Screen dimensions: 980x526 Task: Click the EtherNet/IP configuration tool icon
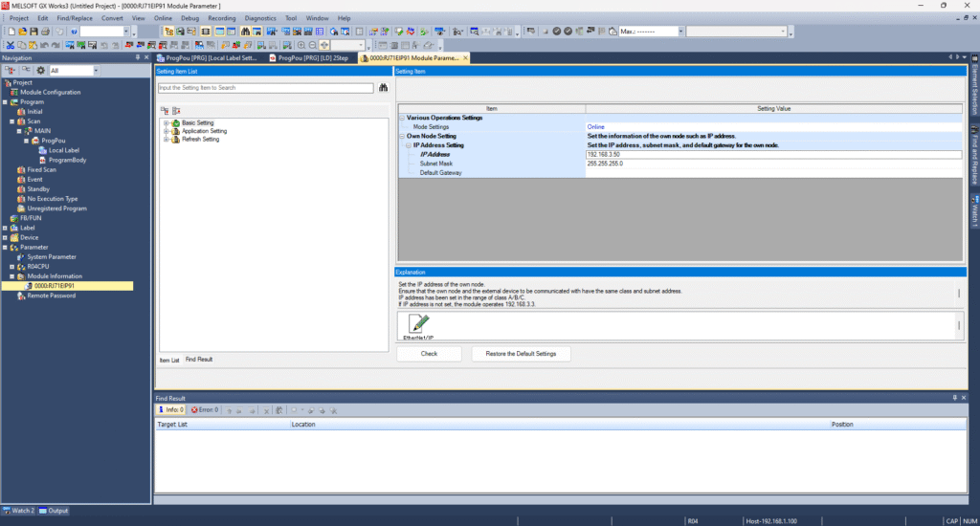click(418, 325)
